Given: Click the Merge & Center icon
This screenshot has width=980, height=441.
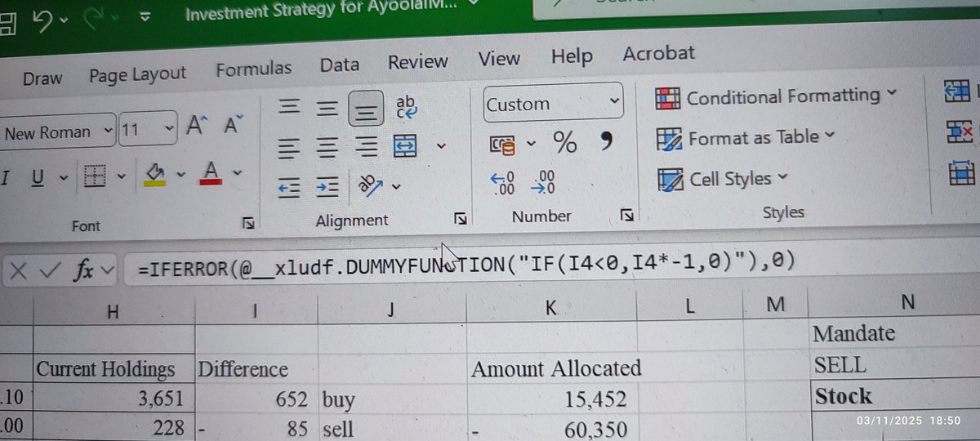Looking at the screenshot, I should (406, 146).
